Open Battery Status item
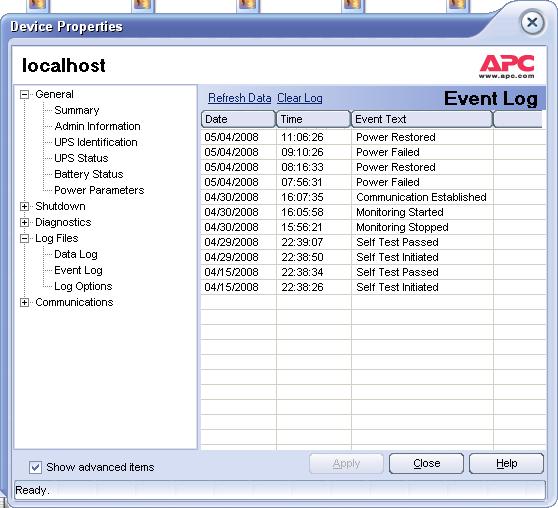Viewport: 558px width, 508px height. tap(89, 174)
